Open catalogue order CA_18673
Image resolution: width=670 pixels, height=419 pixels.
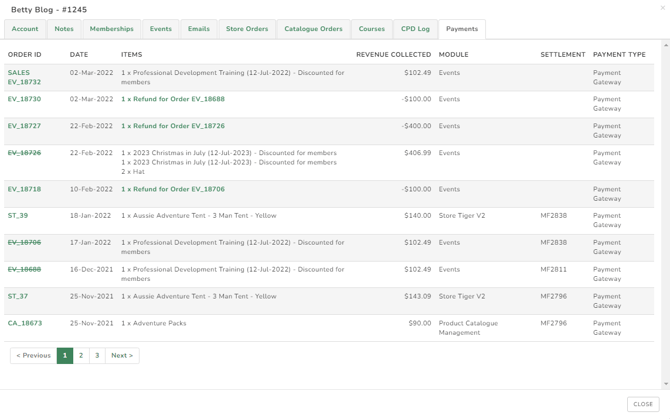tap(25, 324)
